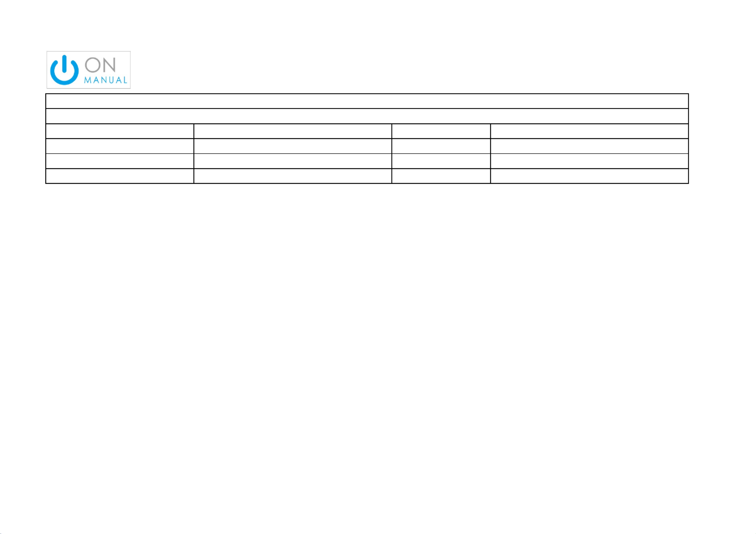Click second column cell in the fifth table row
The image size is (756, 534).
point(293,161)
